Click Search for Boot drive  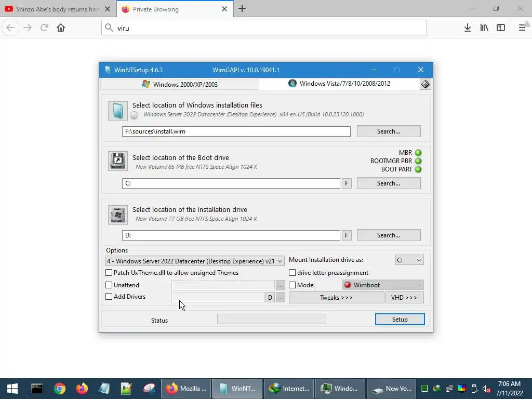pos(389,183)
